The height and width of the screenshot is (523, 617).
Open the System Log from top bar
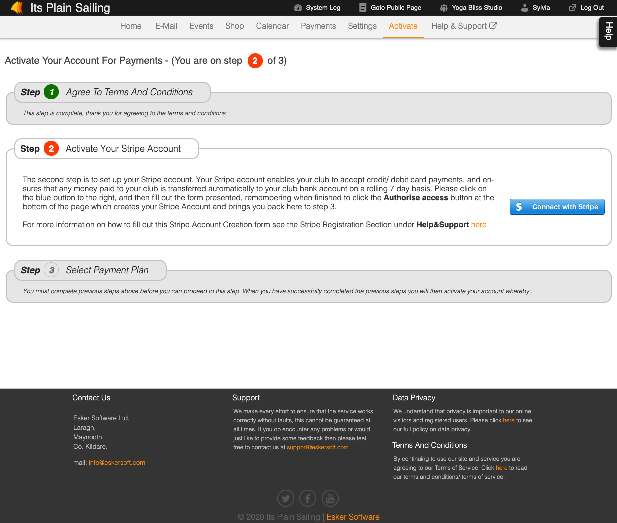(318, 7)
